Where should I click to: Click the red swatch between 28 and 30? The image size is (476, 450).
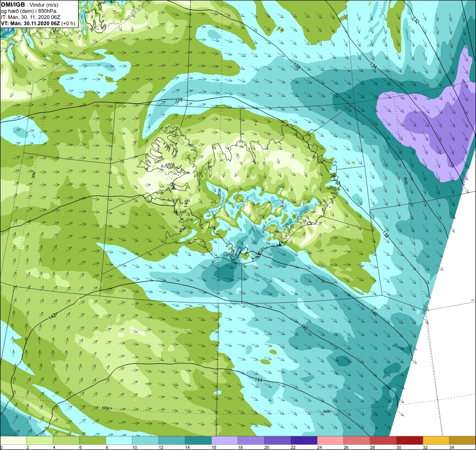pyautogui.click(x=383, y=440)
